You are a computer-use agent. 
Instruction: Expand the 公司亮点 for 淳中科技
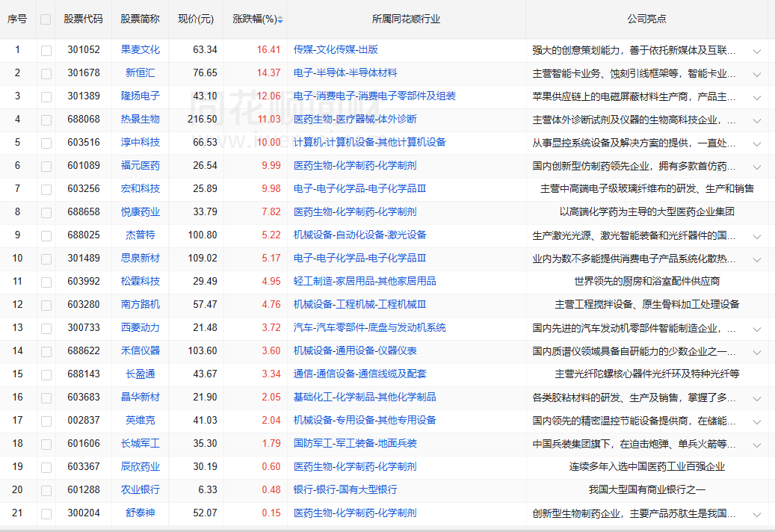[x=757, y=144]
